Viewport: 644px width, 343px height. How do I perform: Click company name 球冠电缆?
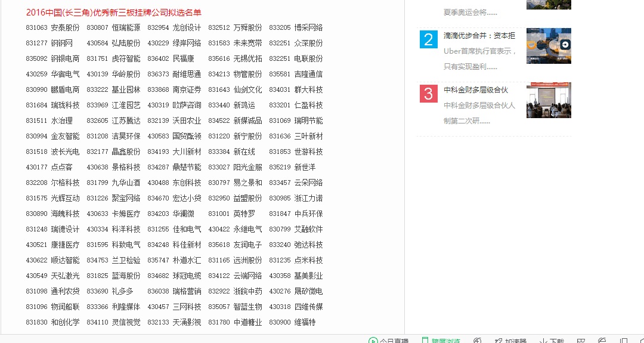(x=187, y=276)
